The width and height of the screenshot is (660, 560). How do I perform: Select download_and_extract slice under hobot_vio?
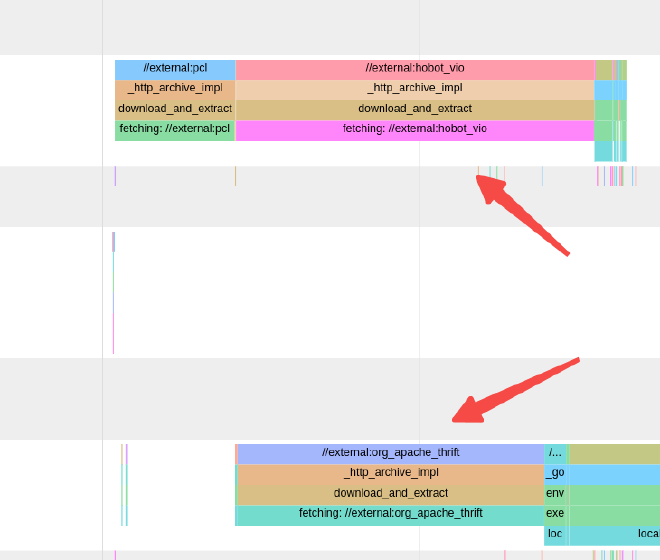(415, 110)
